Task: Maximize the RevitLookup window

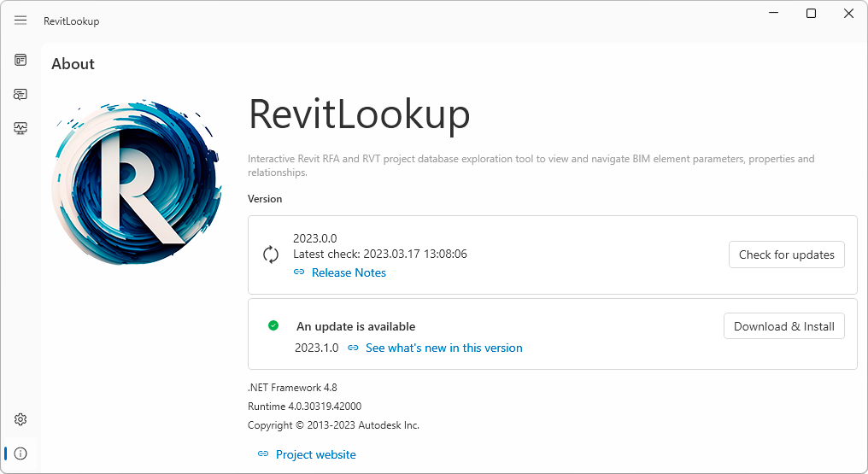Action: [811, 14]
